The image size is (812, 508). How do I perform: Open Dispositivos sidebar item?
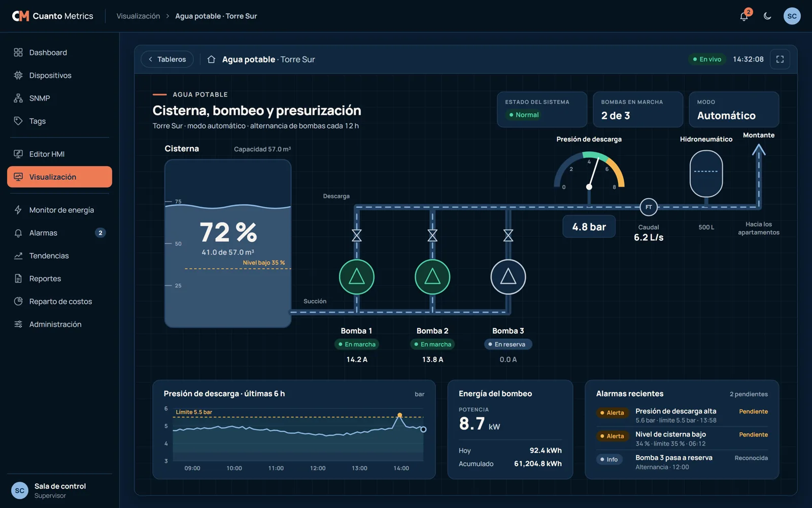(59, 75)
